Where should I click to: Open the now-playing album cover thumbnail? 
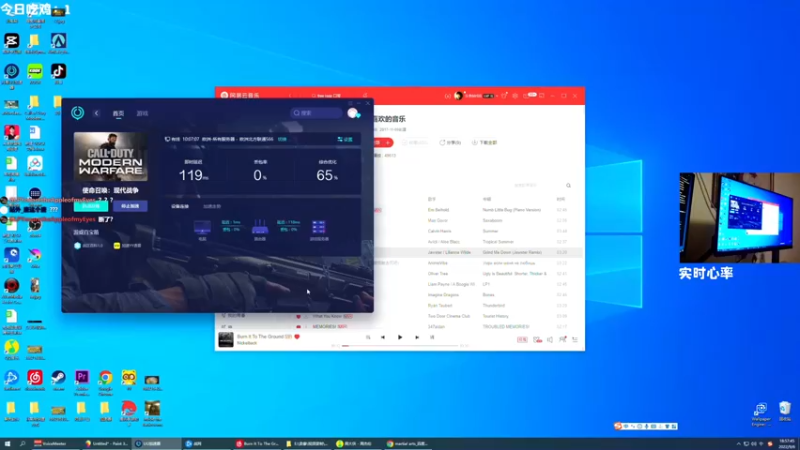click(x=226, y=339)
